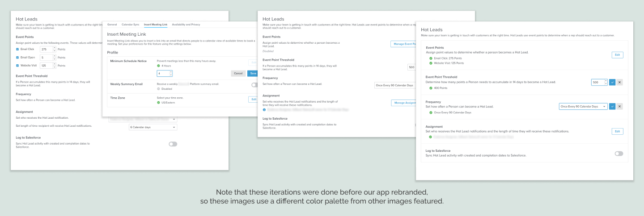Click the Website Visit points stepper arrows

coord(55,66)
